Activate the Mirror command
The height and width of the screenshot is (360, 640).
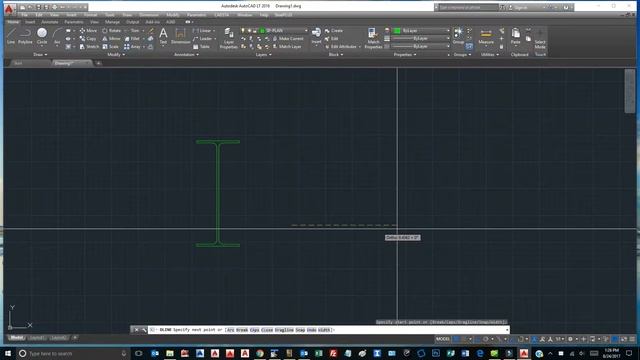tap(111, 39)
